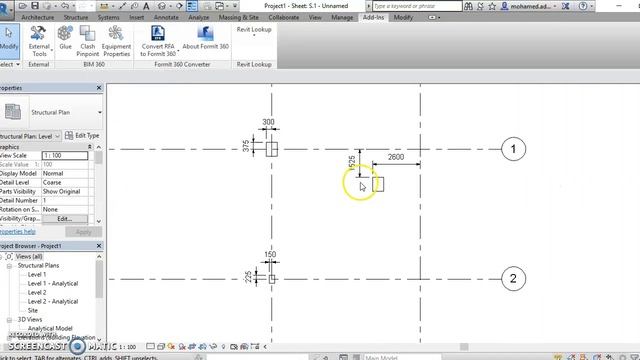Click the Help question mark icon
Image resolution: width=640 pixels, height=360 pixels.
[x=583, y=6]
